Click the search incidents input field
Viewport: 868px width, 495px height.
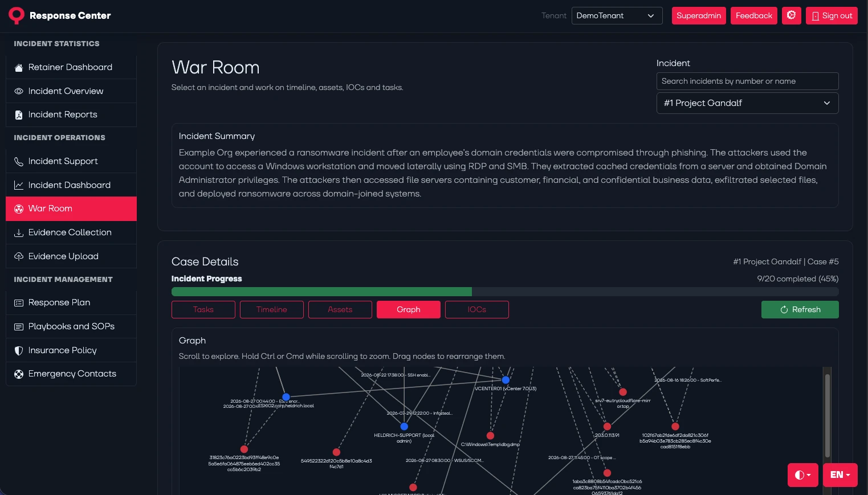(x=747, y=81)
